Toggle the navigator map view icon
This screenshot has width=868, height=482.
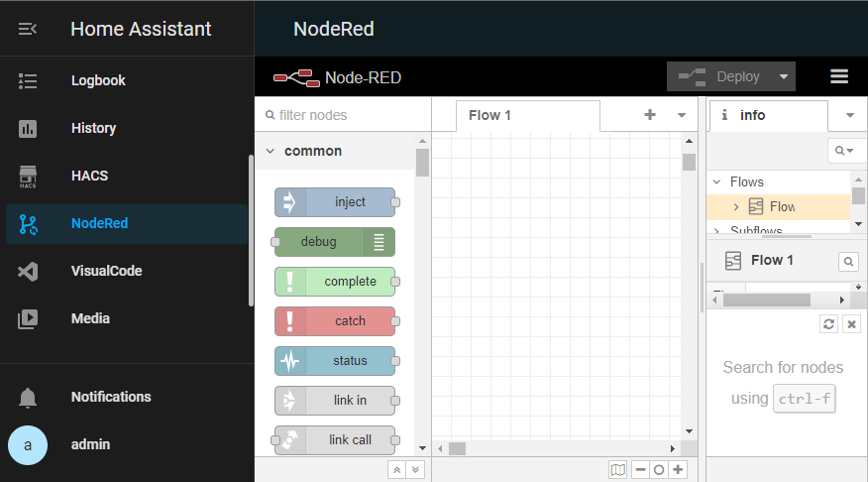tap(617, 470)
